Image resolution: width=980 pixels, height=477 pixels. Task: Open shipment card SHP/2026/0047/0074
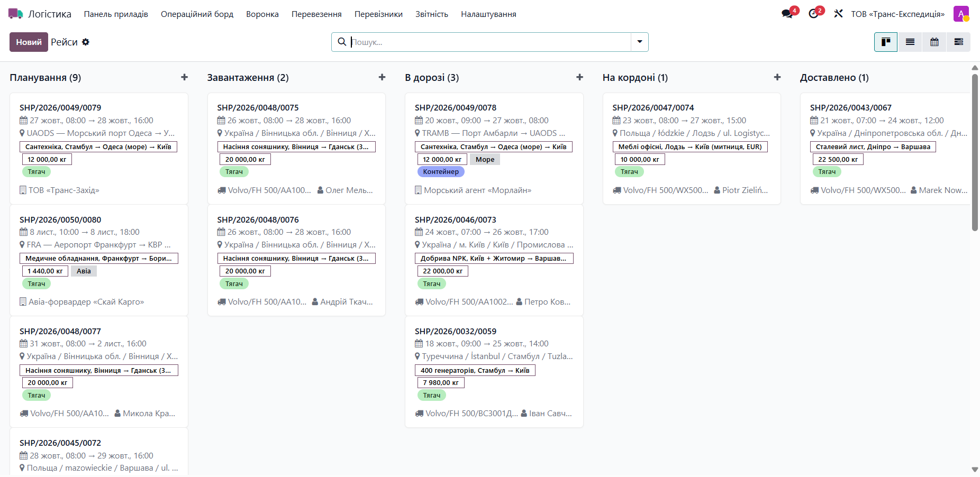click(x=692, y=149)
